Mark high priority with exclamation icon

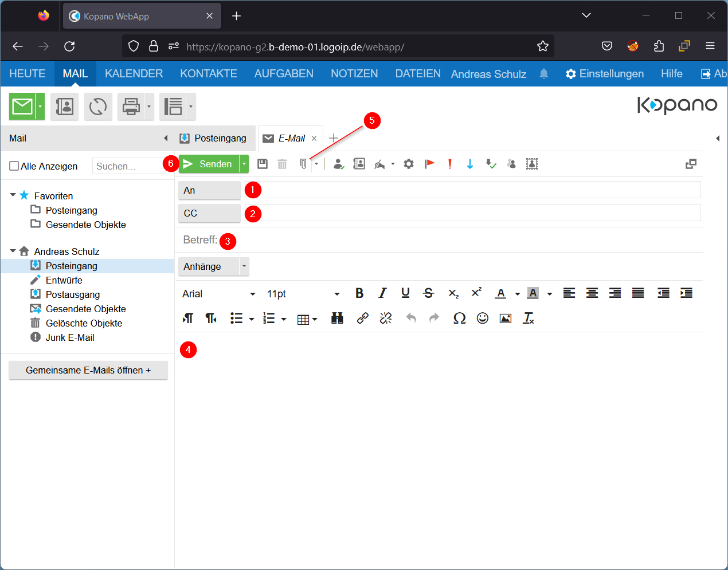(450, 164)
